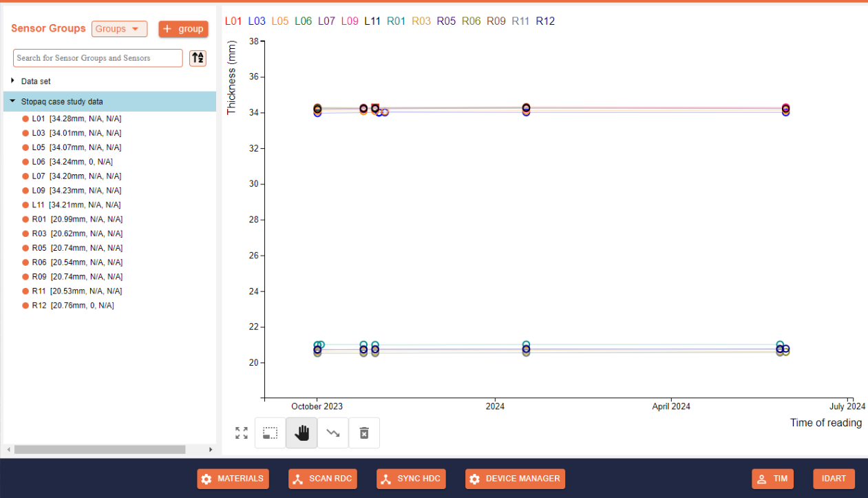This screenshot has width=868, height=498.
Task: Toggle the R01 legend series
Action: (396, 21)
